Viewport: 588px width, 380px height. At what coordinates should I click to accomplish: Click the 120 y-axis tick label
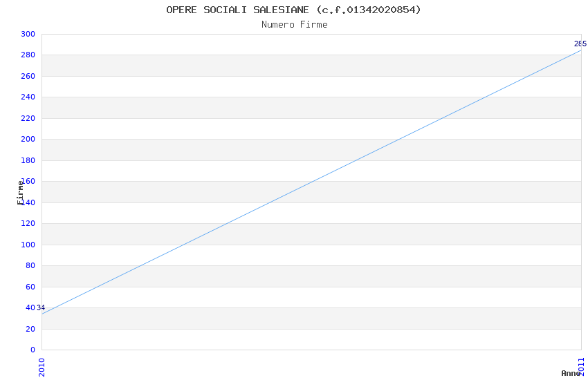tap(28, 223)
